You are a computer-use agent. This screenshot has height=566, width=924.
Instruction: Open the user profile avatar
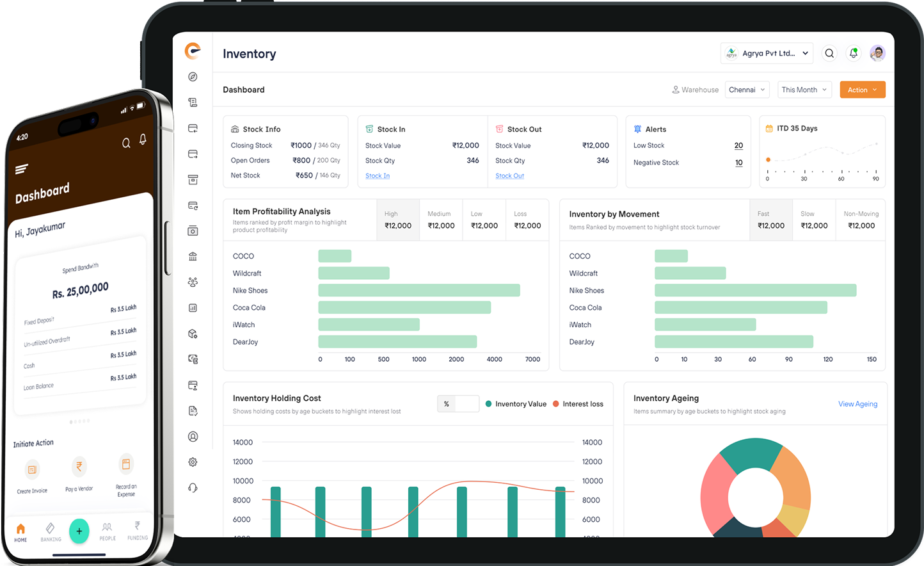click(x=877, y=54)
